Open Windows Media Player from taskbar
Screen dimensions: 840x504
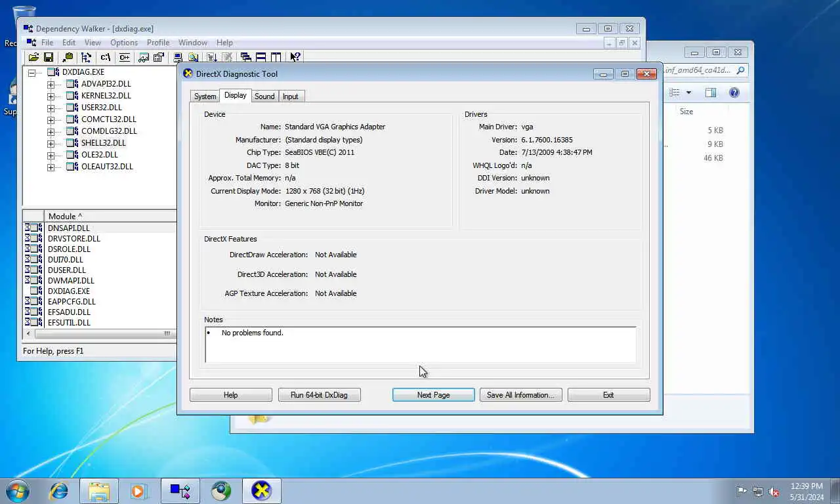138,490
